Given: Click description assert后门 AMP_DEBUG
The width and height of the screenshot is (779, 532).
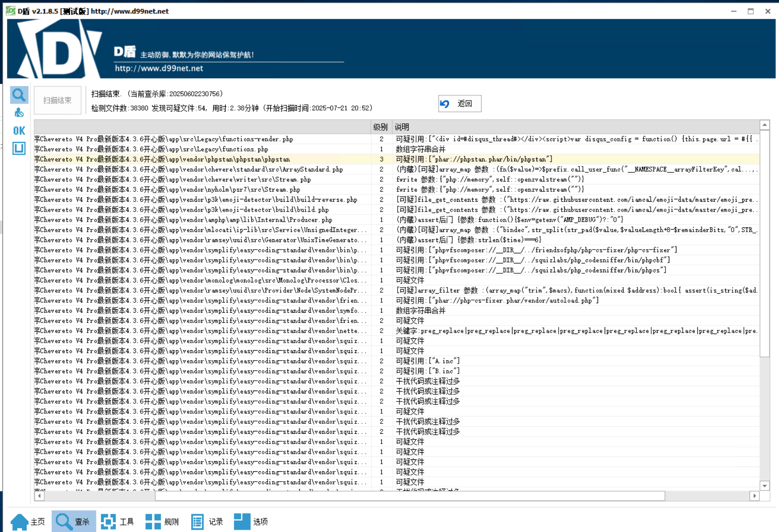Looking at the screenshot, I should pos(510,220).
